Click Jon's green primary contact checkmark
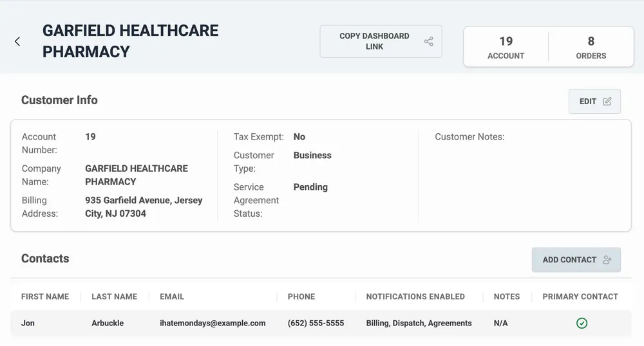This screenshot has height=346, width=644. (x=582, y=323)
